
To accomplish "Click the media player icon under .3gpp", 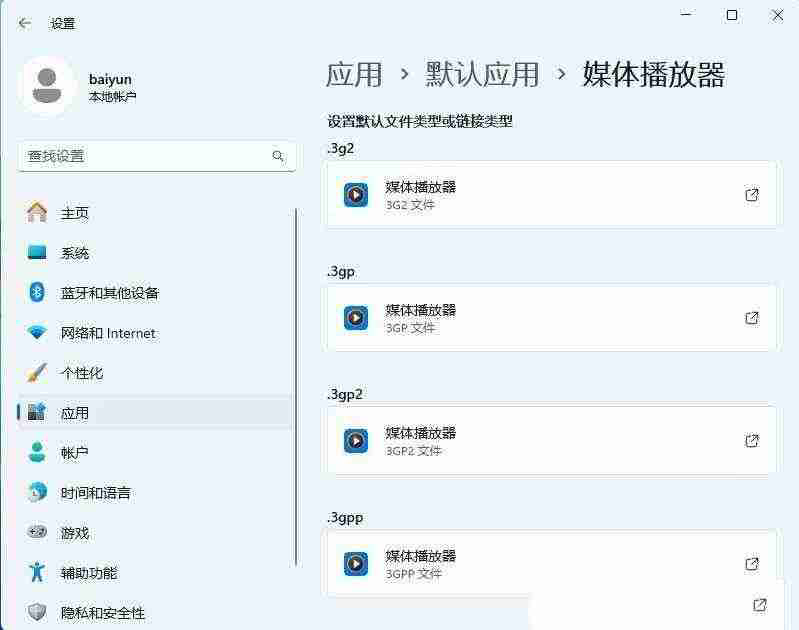I will (356, 564).
